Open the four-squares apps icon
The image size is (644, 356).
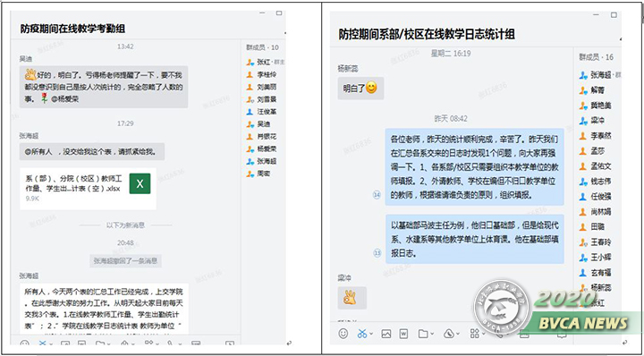pyautogui.click(x=475, y=334)
